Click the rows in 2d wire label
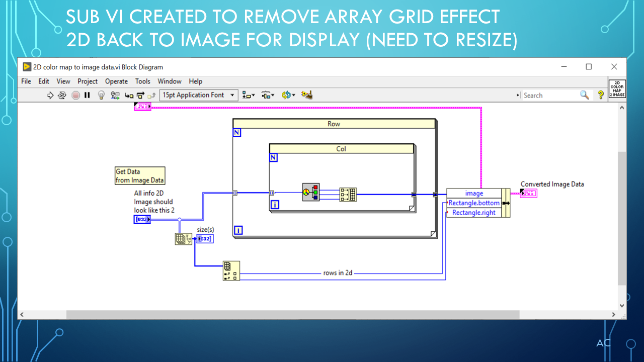644x362 pixels. click(x=338, y=273)
